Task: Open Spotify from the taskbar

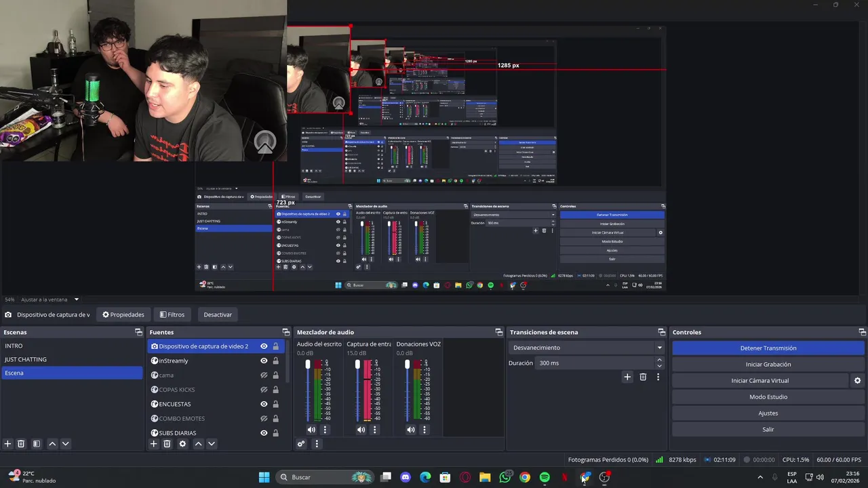Action: pos(545,477)
